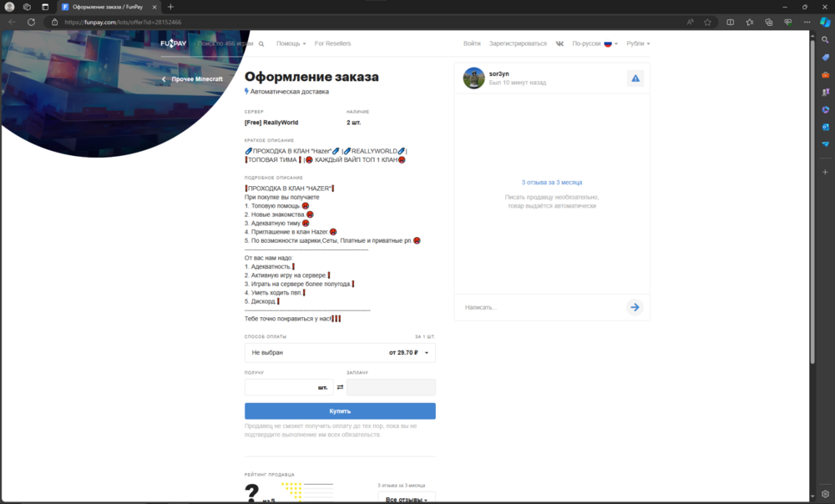Viewport: 835px width, 504px height.
Task: Open For Resellers page
Action: point(333,43)
